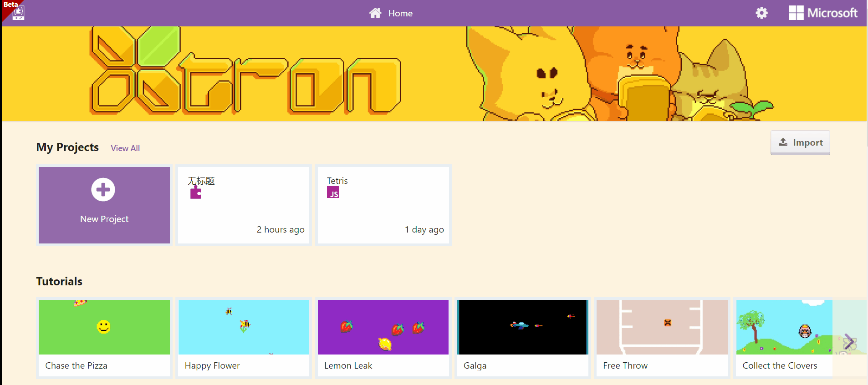The height and width of the screenshot is (385, 868).
Task: Click the Home house icon
Action: [375, 13]
